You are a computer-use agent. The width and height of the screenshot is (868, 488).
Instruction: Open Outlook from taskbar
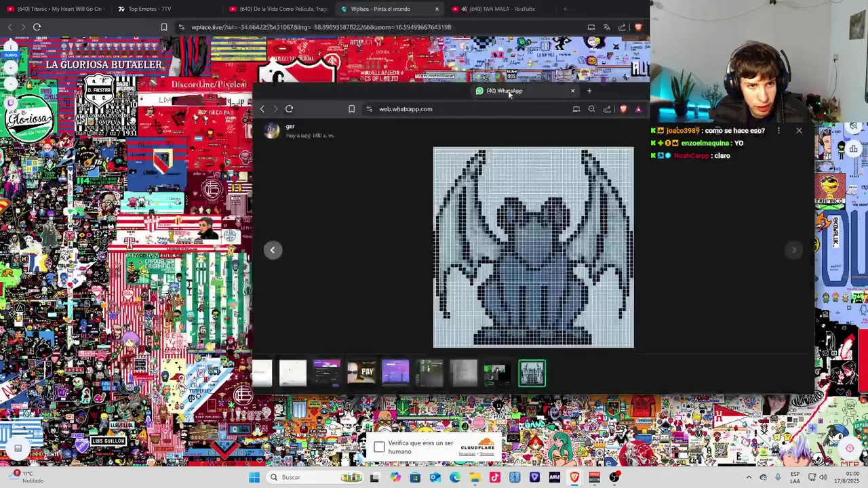435,477
